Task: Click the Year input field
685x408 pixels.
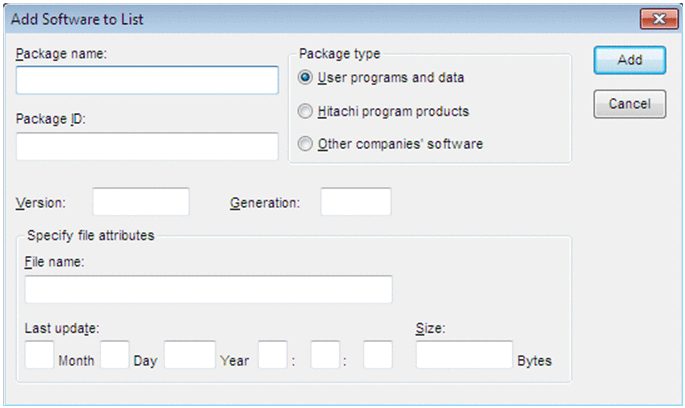Action: point(190,354)
